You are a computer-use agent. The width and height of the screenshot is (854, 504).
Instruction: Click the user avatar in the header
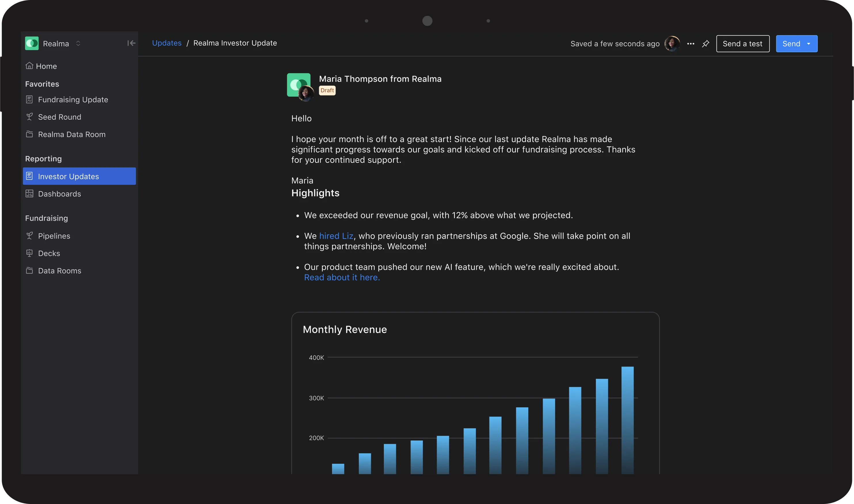(672, 43)
